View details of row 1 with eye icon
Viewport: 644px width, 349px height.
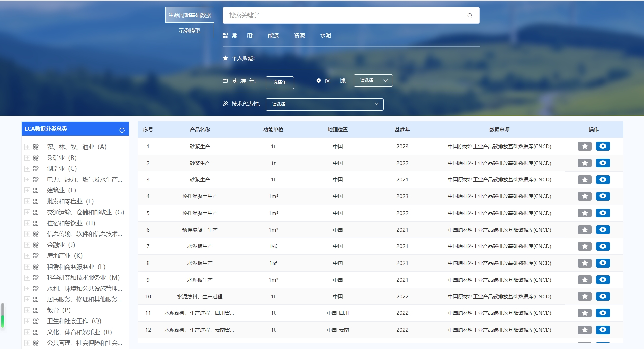[603, 146]
